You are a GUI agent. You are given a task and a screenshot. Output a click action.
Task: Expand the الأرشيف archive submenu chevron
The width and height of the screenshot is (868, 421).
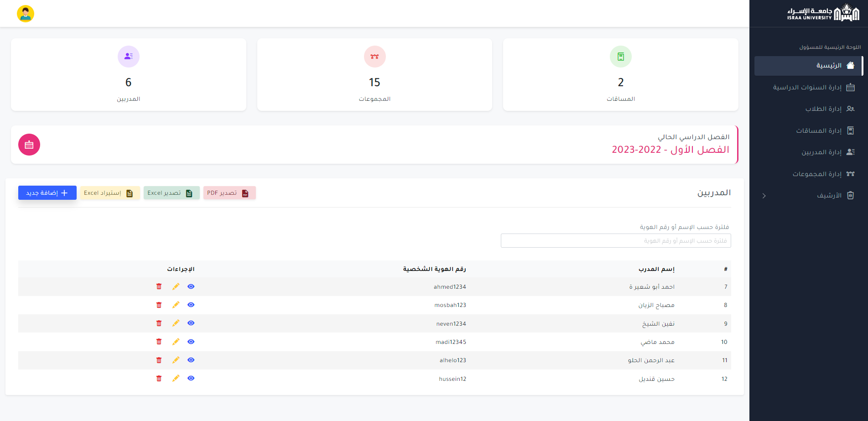tap(764, 196)
